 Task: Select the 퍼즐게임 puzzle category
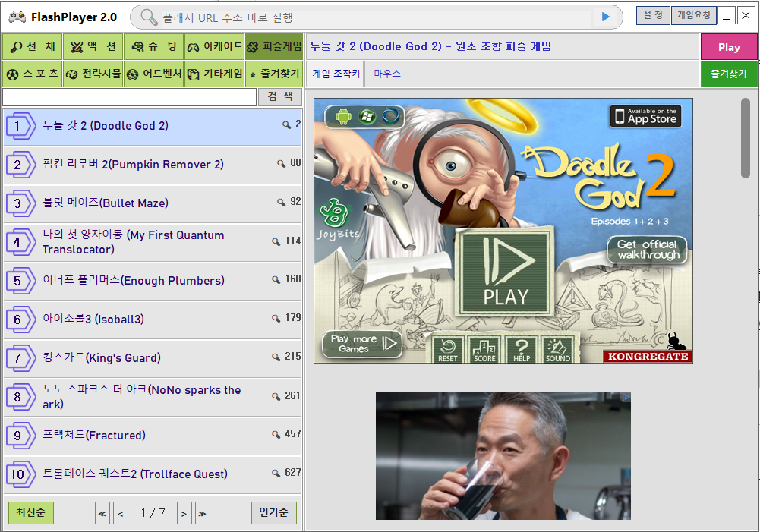[274, 46]
